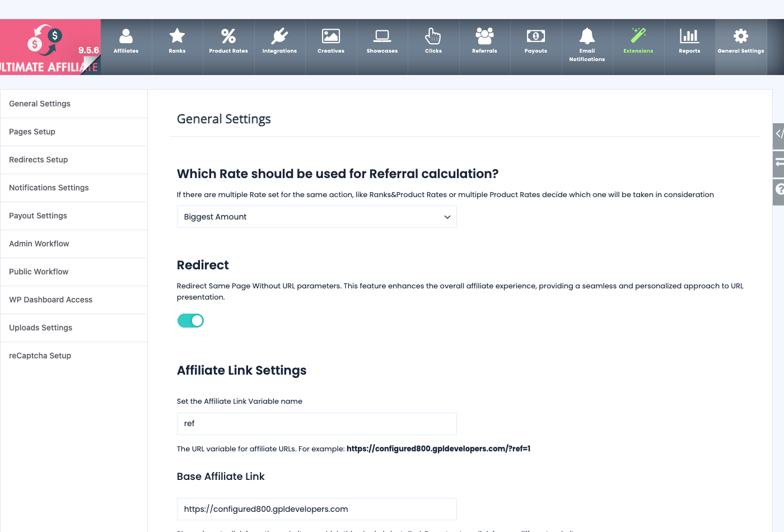The image size is (784, 532).
Task: Select Notifications Settings in the sidebar
Action: (x=73, y=188)
